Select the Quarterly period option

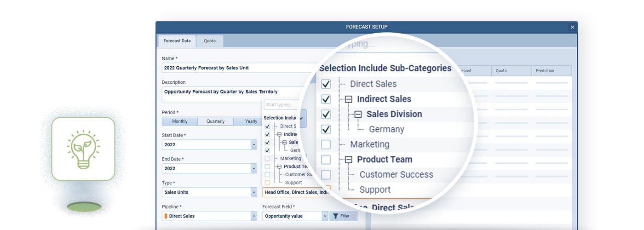pyautogui.click(x=215, y=121)
